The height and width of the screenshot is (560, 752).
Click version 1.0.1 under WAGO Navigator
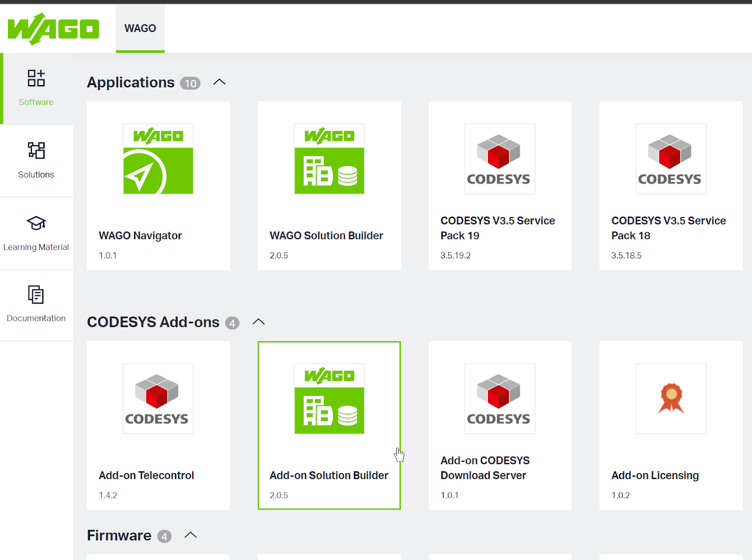(x=108, y=256)
